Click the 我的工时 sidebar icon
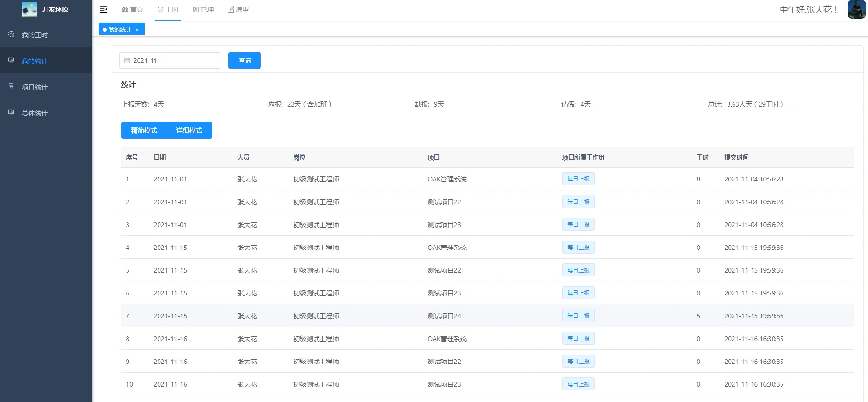 tap(11, 34)
